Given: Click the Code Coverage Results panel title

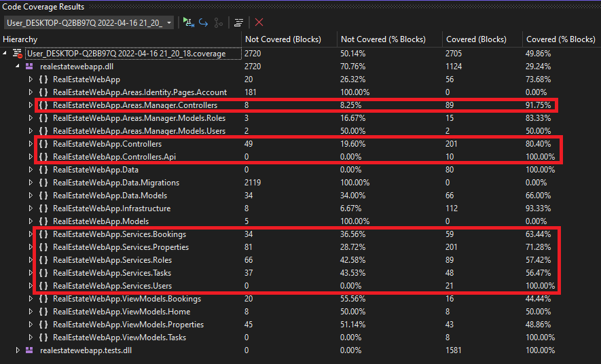Looking at the screenshot, I should click(43, 7).
